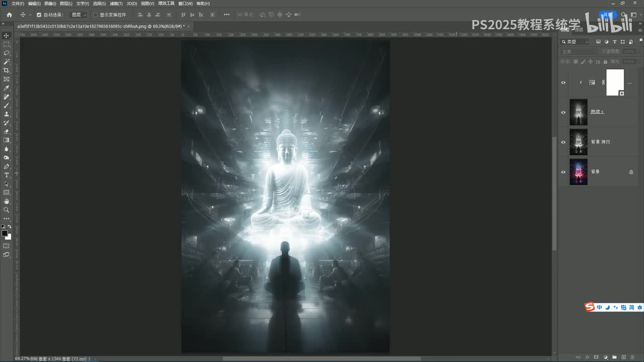Go to the Home screen

(9, 15)
